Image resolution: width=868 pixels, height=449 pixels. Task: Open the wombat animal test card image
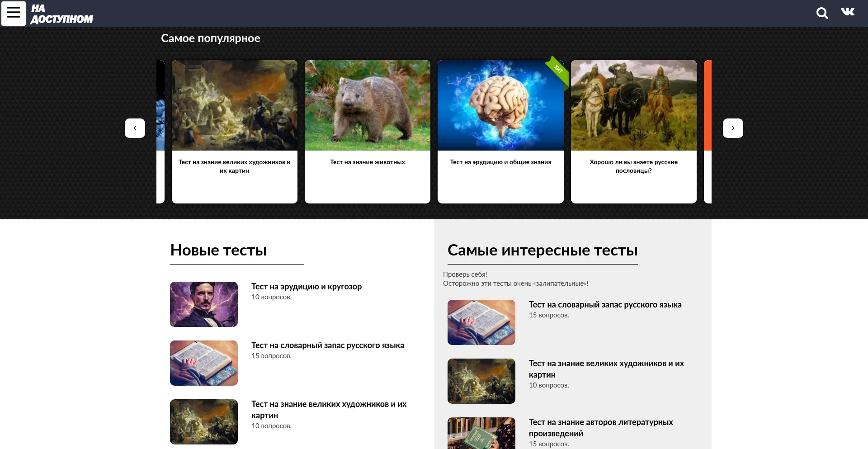pyautogui.click(x=367, y=105)
